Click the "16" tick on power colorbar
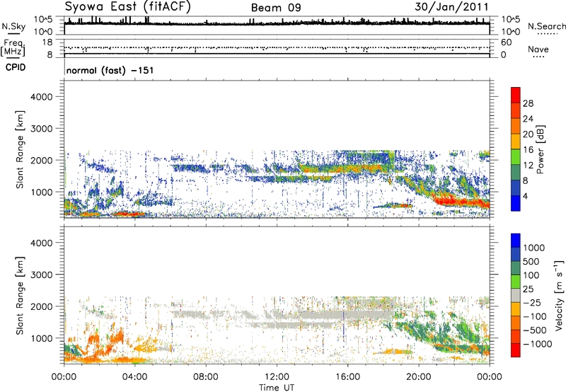 click(x=528, y=150)
